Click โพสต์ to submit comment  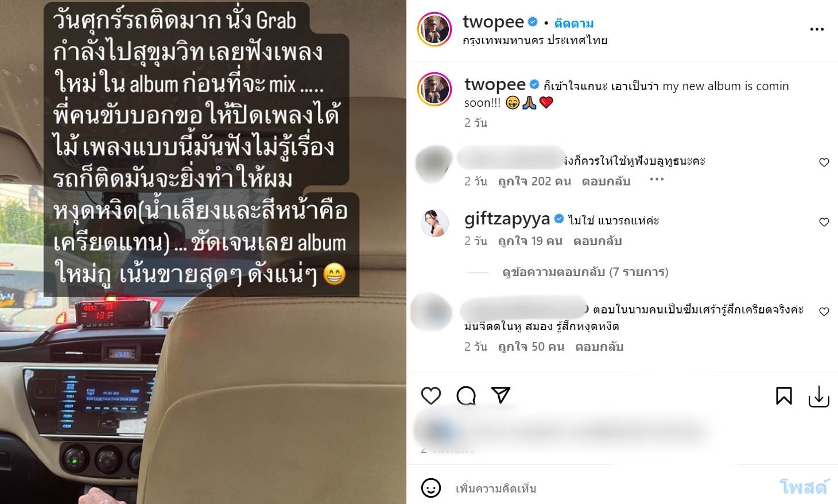click(x=804, y=487)
